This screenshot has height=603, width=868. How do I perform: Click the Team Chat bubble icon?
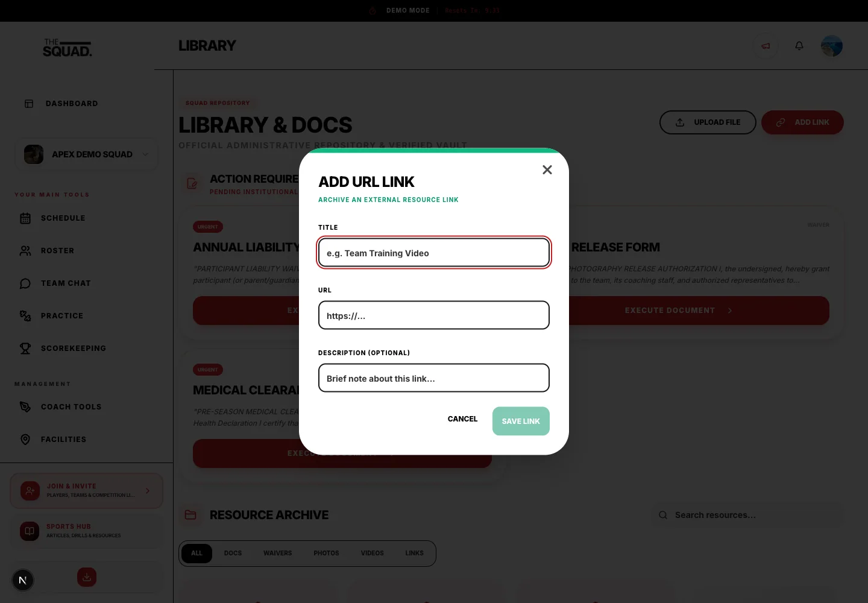tap(25, 283)
